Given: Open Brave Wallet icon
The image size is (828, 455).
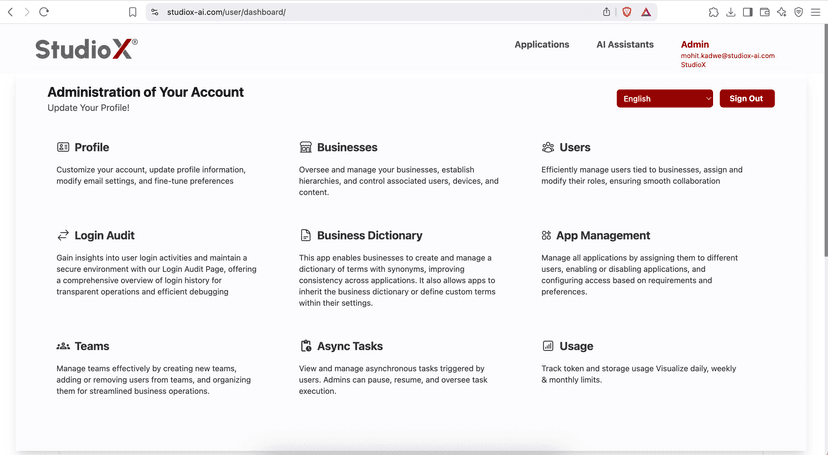Looking at the screenshot, I should [765, 12].
